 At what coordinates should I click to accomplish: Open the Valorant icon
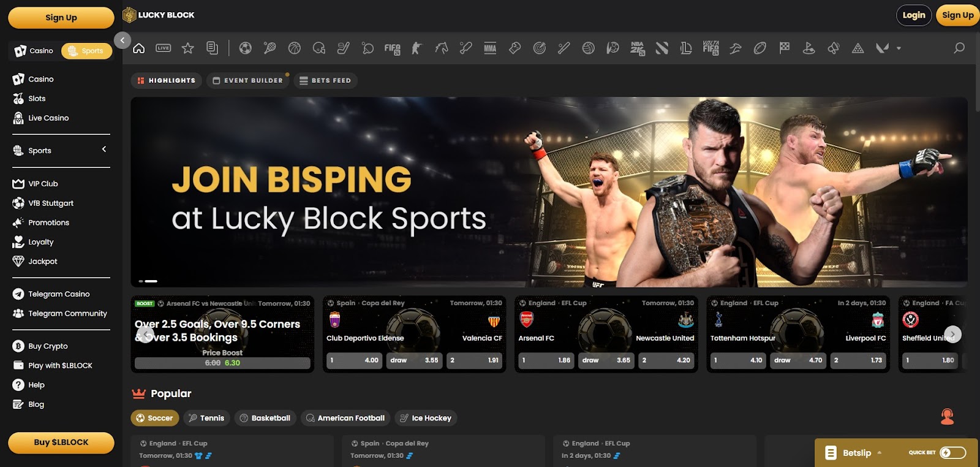[x=882, y=48]
